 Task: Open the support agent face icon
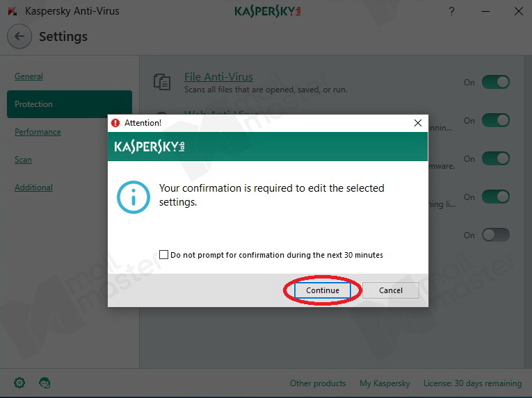tap(45, 383)
